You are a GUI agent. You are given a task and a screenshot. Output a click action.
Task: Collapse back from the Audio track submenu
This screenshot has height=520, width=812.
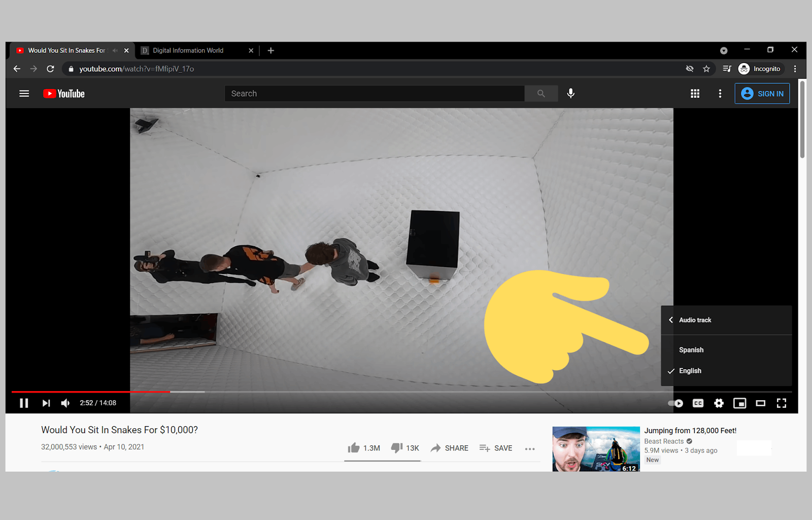[670, 320]
